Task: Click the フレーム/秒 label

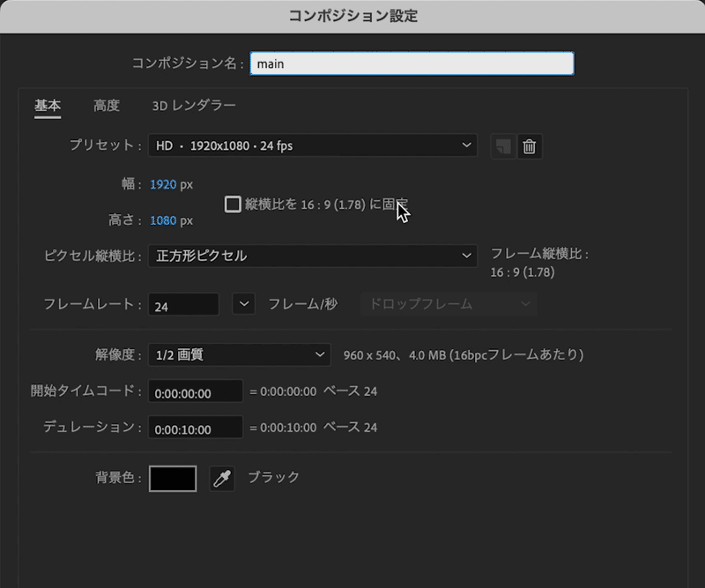Action: click(303, 304)
